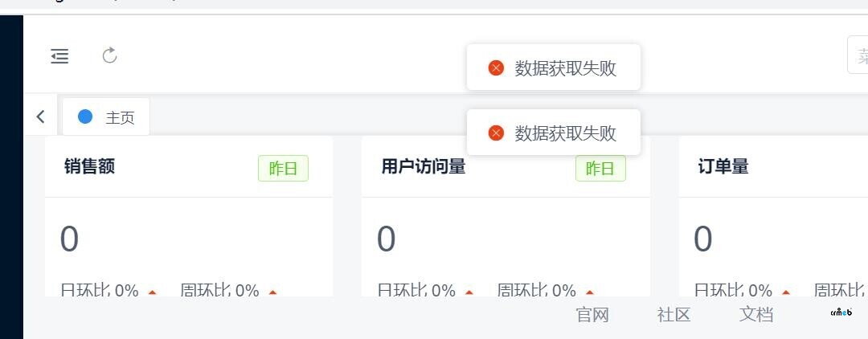Click the red triangle beside 日环比 under 用户访问量
This screenshot has width=868, height=339.
[469, 292]
